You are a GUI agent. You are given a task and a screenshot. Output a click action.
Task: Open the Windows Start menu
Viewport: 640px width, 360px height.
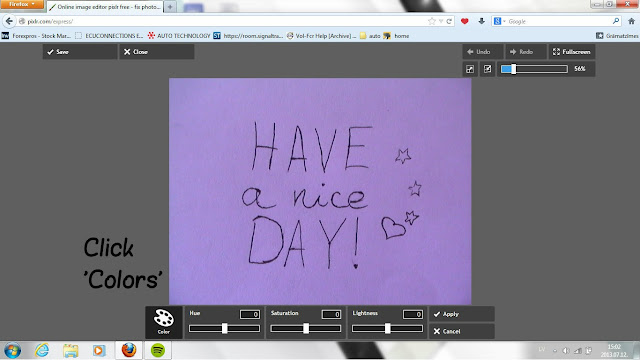coord(12,350)
